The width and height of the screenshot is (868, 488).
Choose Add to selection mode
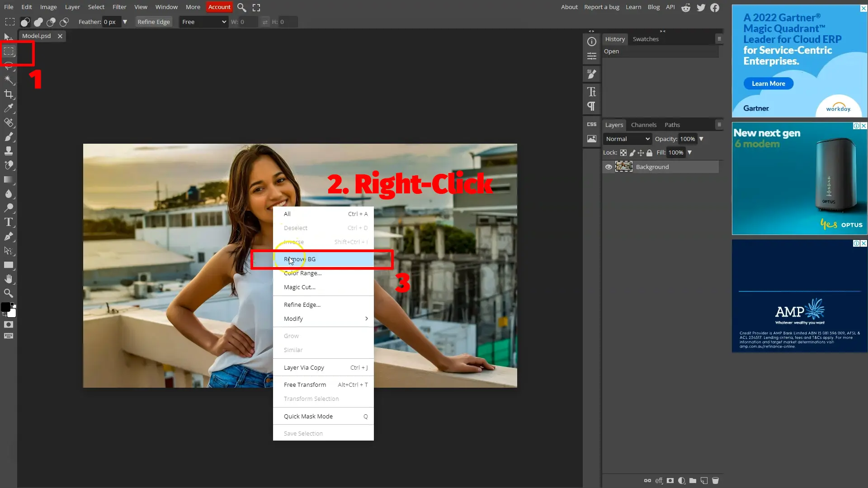(x=38, y=22)
